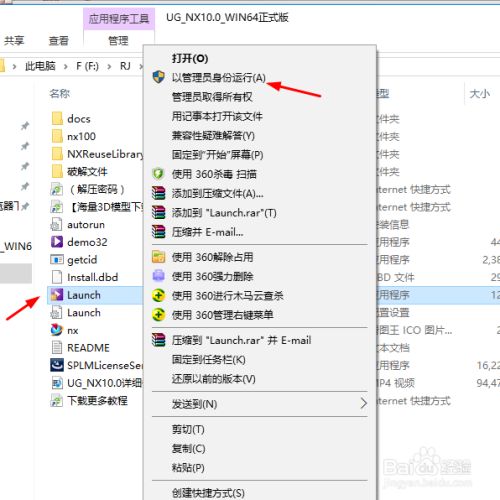500x500 pixels.
Task: Click the nx100 folder icon
Action: tap(57, 136)
